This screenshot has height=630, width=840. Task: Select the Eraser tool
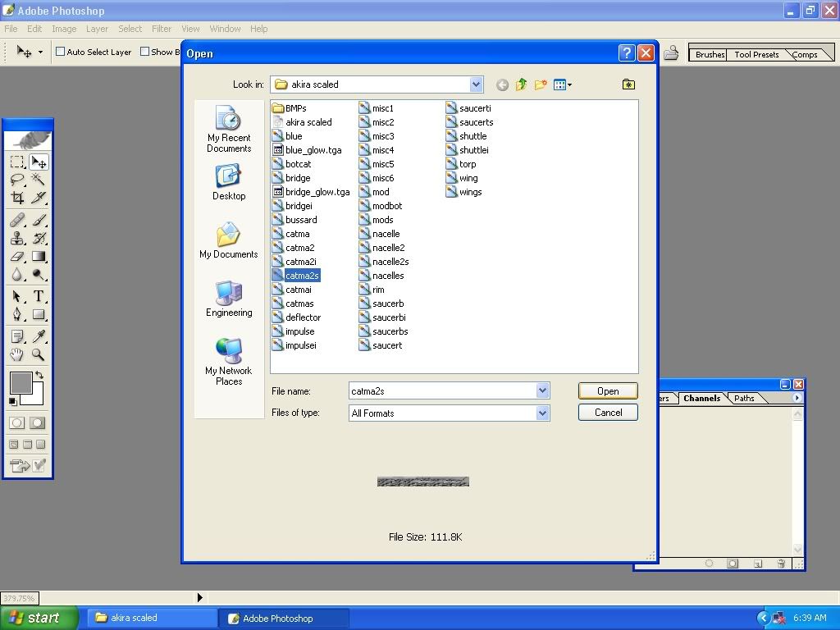coord(17,256)
